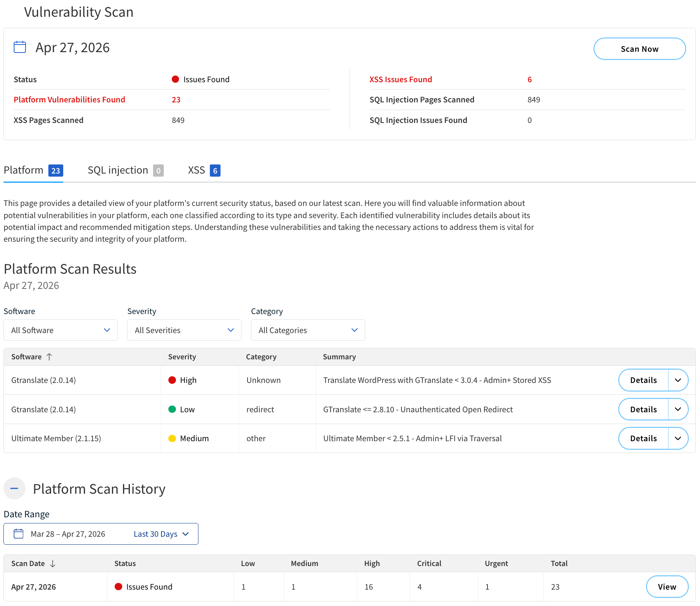Sort by Software column arrow
The image size is (700, 606).
point(49,357)
